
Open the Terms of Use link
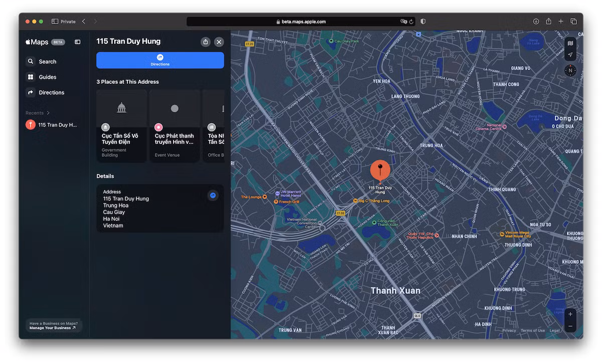coord(533,330)
